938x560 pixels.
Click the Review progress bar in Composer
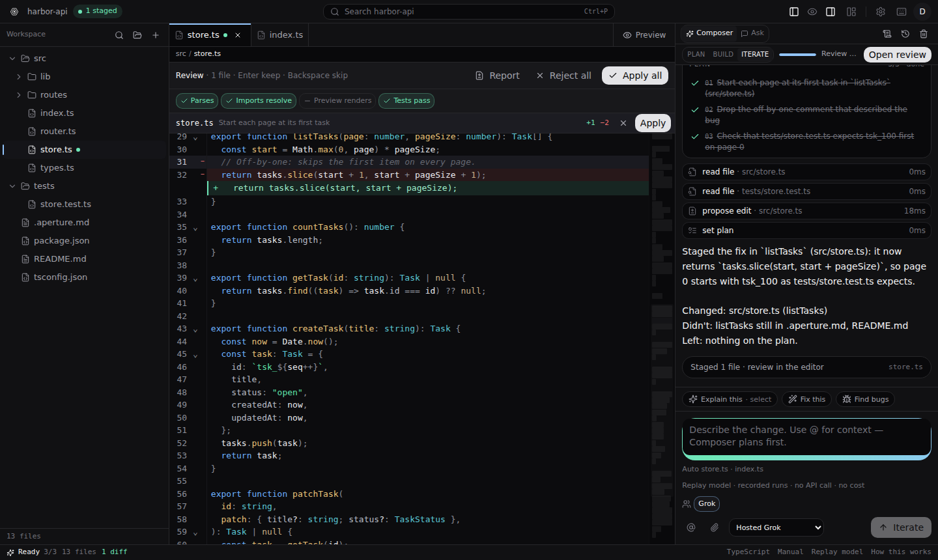point(797,54)
